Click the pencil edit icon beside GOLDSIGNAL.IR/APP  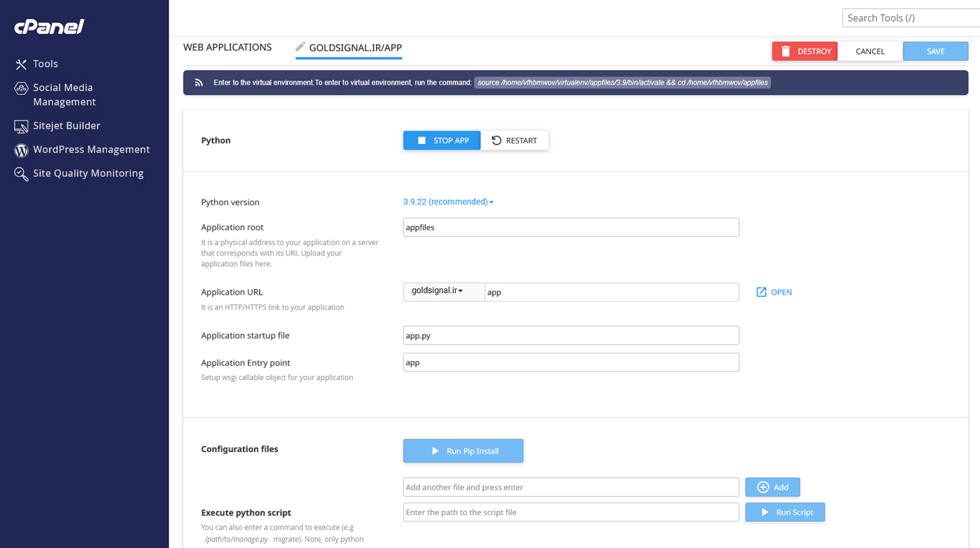coord(300,47)
